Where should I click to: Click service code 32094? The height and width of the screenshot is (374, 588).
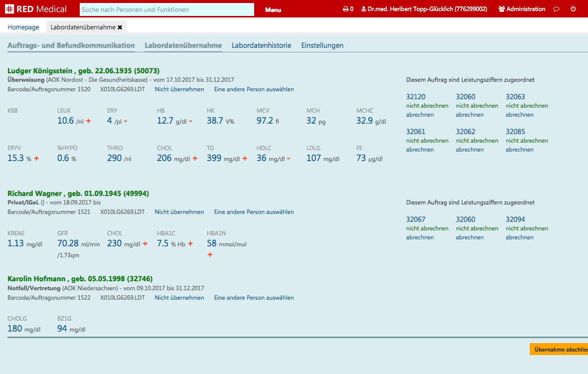515,219
